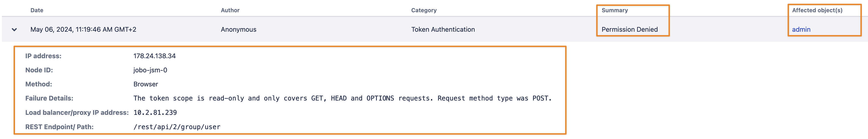
Task: Click the Affected object(s) column header
Action: point(817,10)
